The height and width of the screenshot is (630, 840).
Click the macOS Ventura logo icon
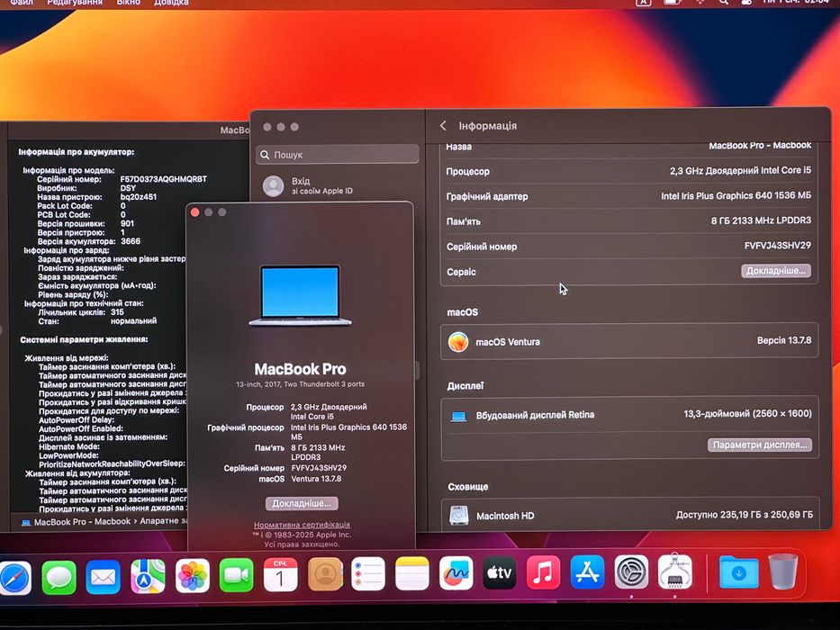click(458, 341)
